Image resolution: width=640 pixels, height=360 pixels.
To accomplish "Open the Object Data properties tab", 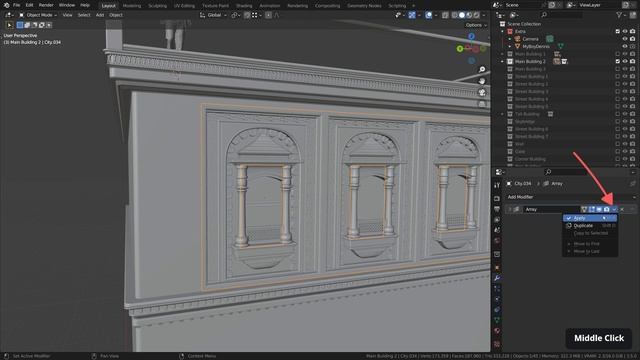I will (497, 320).
